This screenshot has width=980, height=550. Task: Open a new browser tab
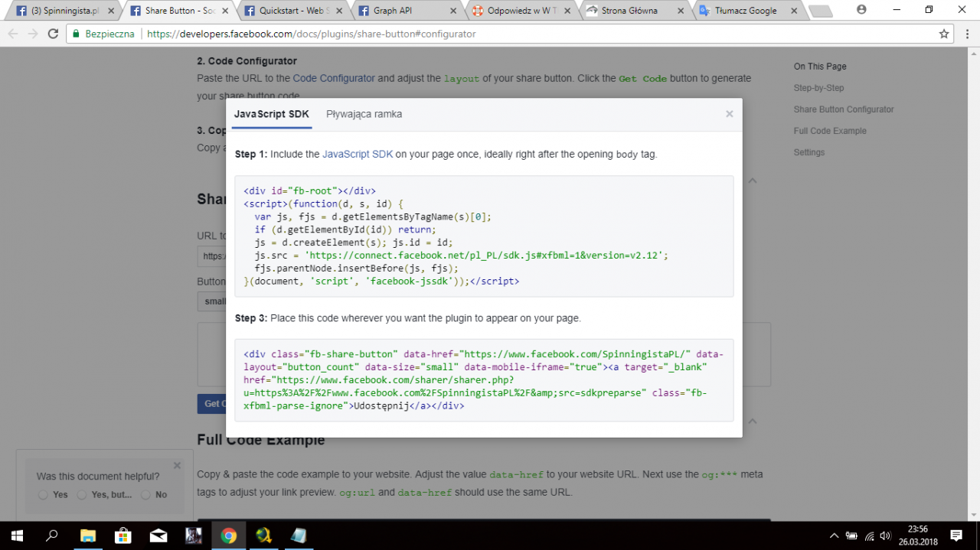(820, 11)
